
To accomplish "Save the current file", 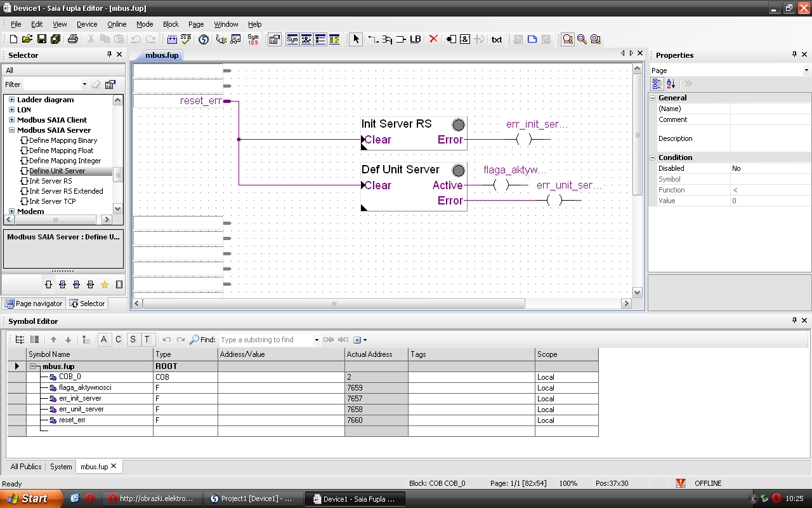I will [x=42, y=39].
